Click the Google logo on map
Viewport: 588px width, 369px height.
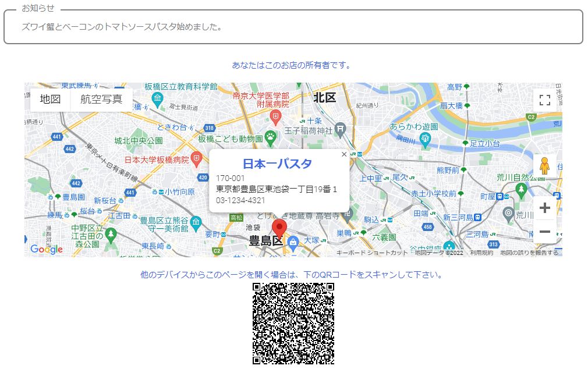pos(47,249)
